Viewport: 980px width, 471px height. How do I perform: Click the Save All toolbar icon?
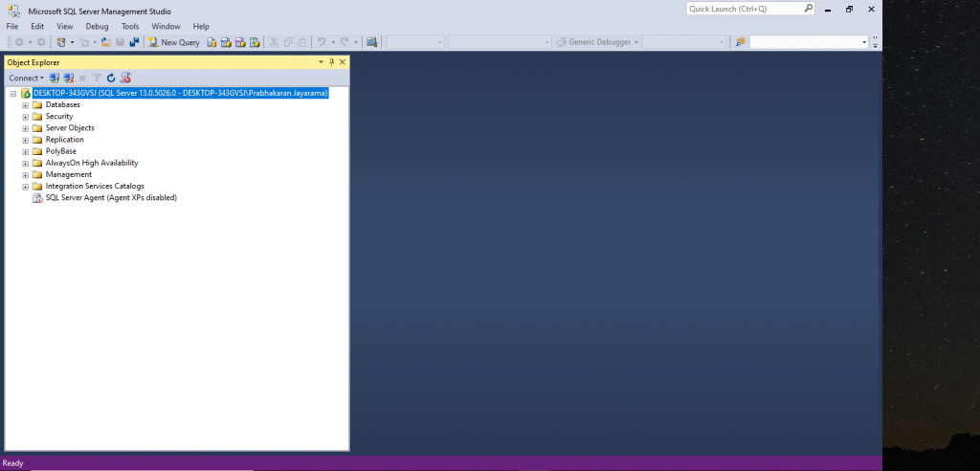134,42
